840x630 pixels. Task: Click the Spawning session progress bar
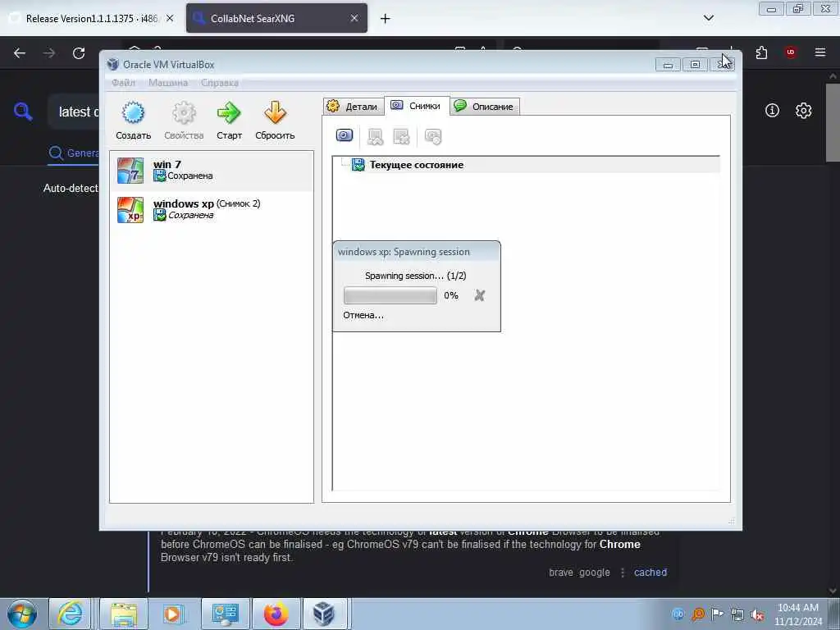pyautogui.click(x=390, y=295)
